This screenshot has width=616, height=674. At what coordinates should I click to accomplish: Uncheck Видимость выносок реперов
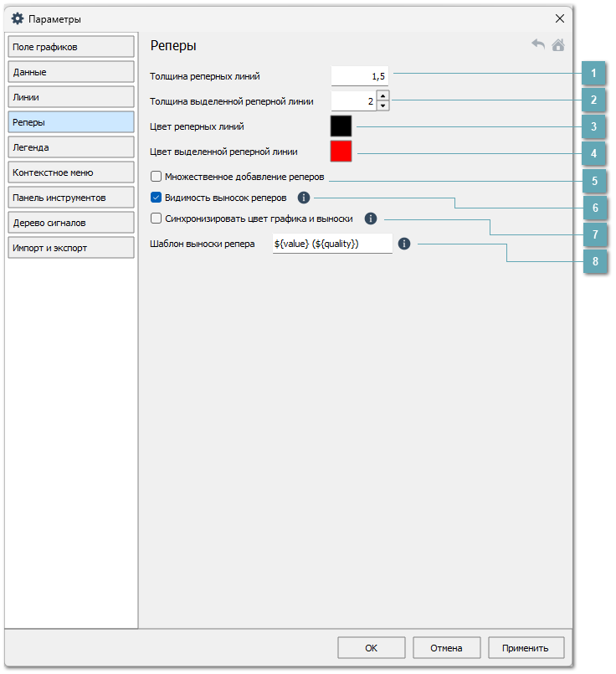click(x=156, y=198)
